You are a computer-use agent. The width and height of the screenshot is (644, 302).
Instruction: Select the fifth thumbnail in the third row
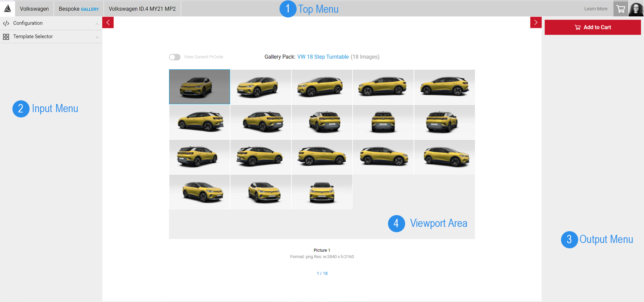(444, 156)
